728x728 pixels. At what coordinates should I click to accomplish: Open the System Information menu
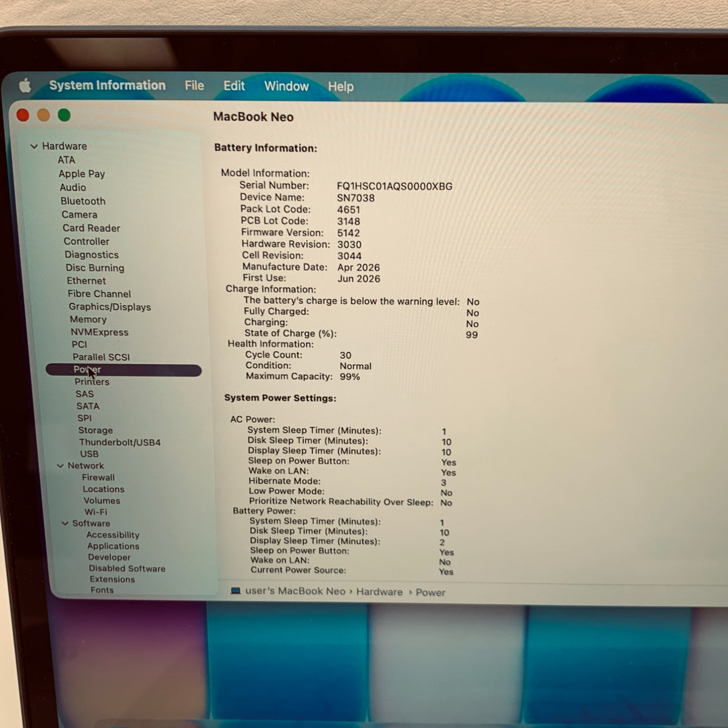tap(107, 86)
